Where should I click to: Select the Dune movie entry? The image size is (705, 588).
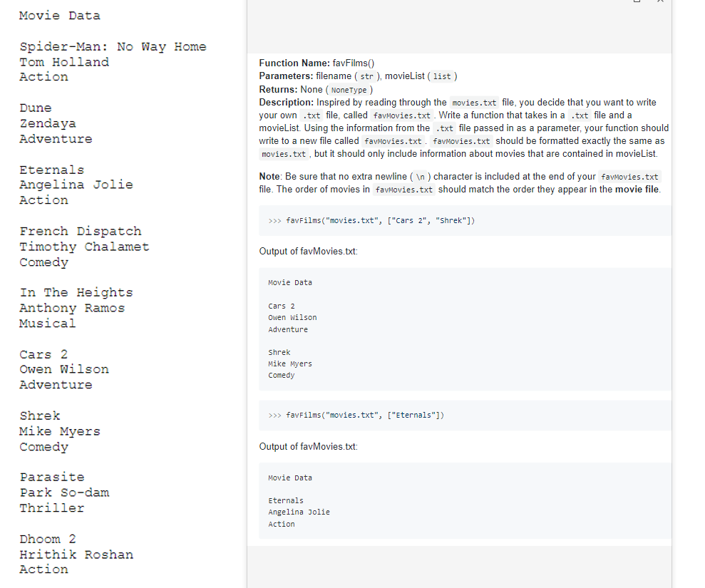[35, 108]
